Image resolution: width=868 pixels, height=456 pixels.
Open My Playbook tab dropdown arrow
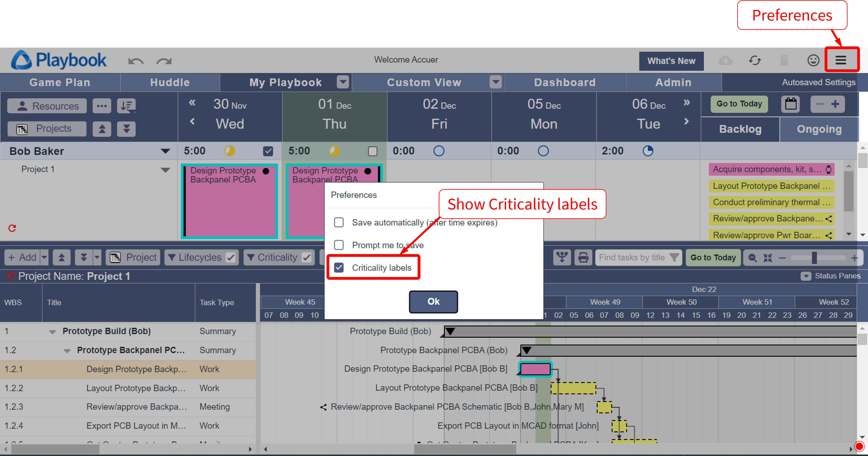(x=343, y=82)
